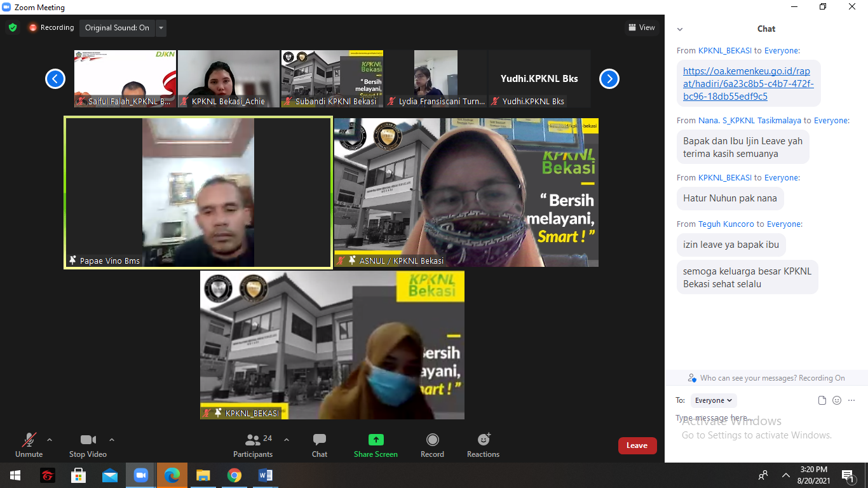The height and width of the screenshot is (488, 868).
Task: Open the View layout menu
Action: tap(641, 27)
